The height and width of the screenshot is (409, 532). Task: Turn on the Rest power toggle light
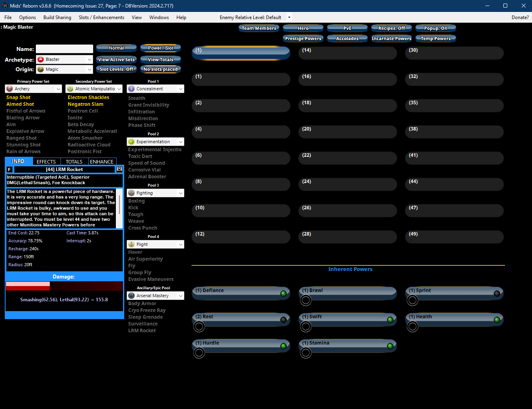point(284,320)
